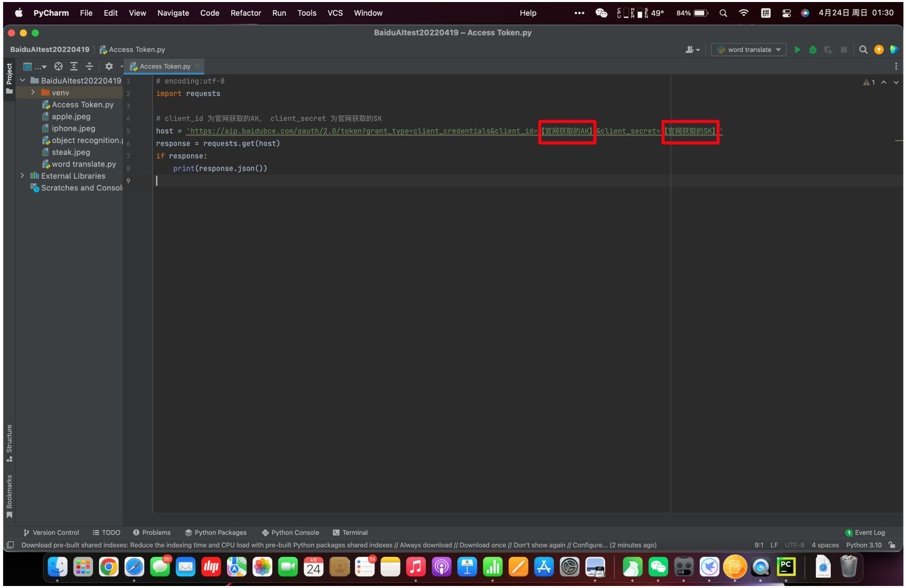Click the orange IDE update arrow icon
The height and width of the screenshot is (588, 906).
[879, 50]
